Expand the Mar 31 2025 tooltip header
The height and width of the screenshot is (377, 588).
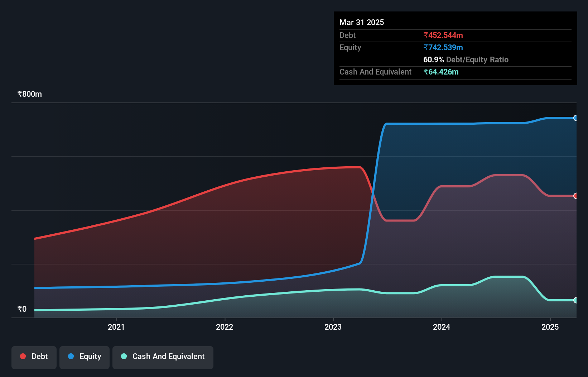(x=361, y=22)
